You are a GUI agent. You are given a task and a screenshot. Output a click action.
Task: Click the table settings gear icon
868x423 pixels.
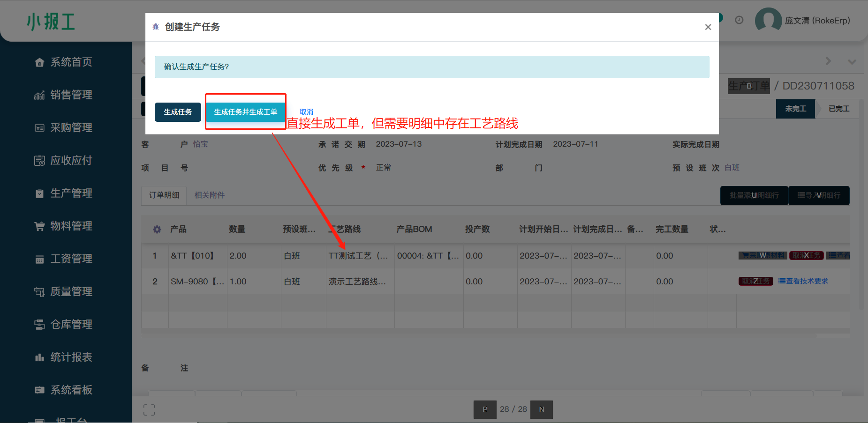point(157,230)
